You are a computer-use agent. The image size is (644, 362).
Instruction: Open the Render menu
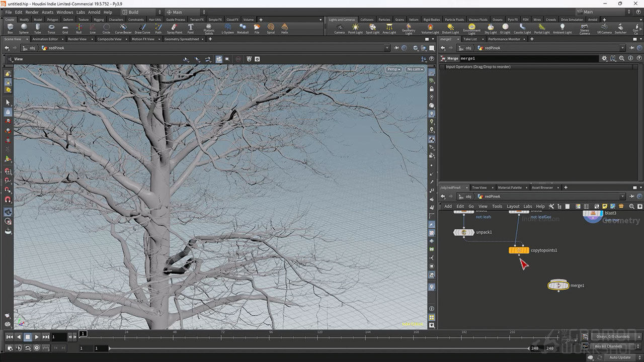pos(32,12)
